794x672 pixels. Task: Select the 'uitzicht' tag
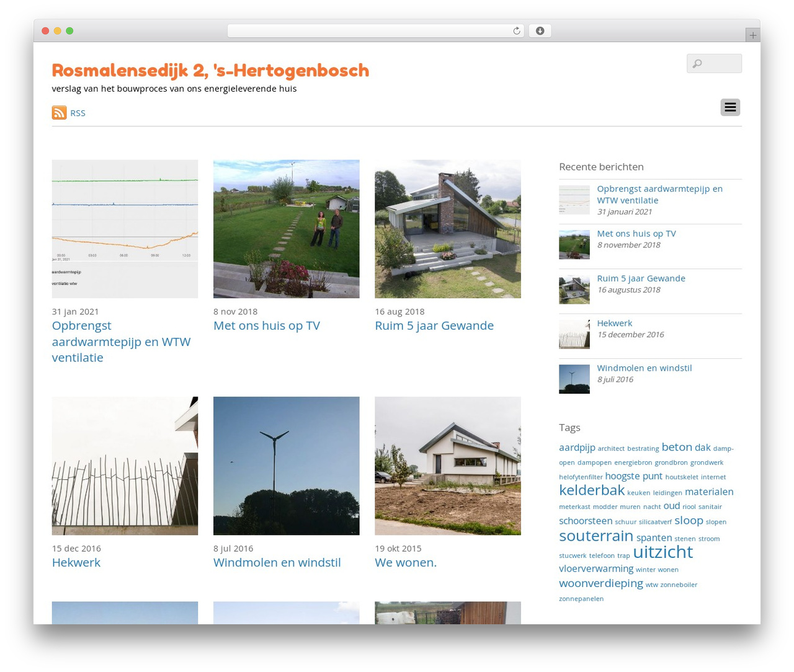click(662, 551)
